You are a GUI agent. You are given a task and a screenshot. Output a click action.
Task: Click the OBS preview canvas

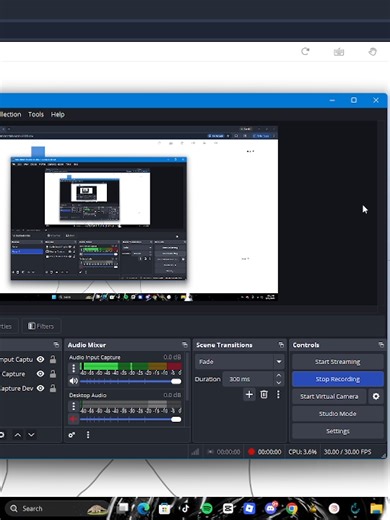pyautogui.click(x=138, y=213)
